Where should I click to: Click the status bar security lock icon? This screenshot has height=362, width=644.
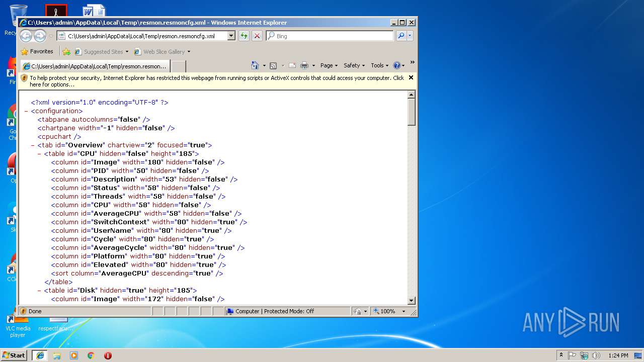point(358,311)
